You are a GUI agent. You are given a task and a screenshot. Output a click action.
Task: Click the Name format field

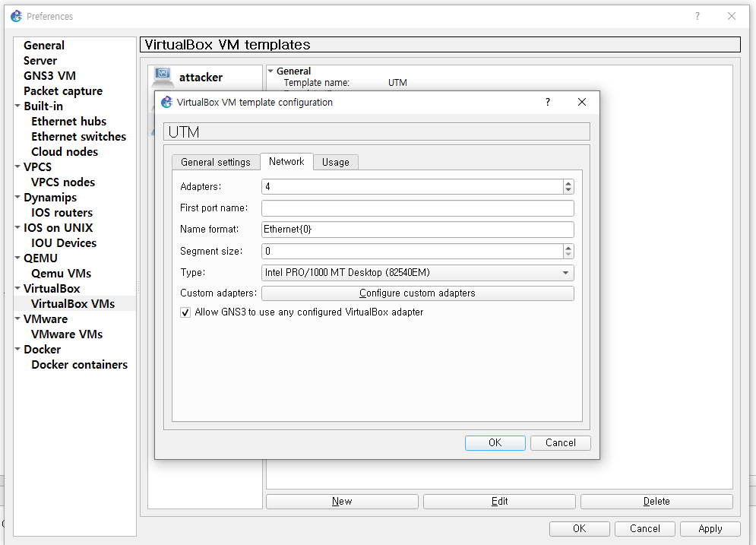(x=418, y=230)
